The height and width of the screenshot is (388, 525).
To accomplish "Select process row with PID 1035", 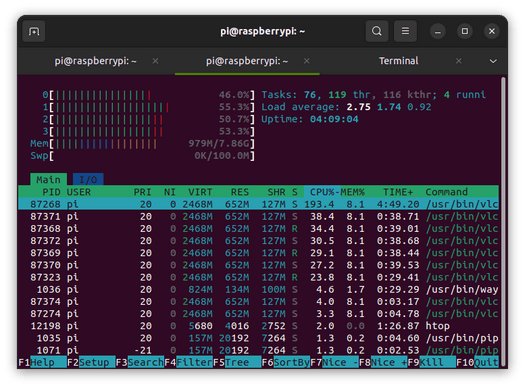I will pyautogui.click(x=258, y=338).
